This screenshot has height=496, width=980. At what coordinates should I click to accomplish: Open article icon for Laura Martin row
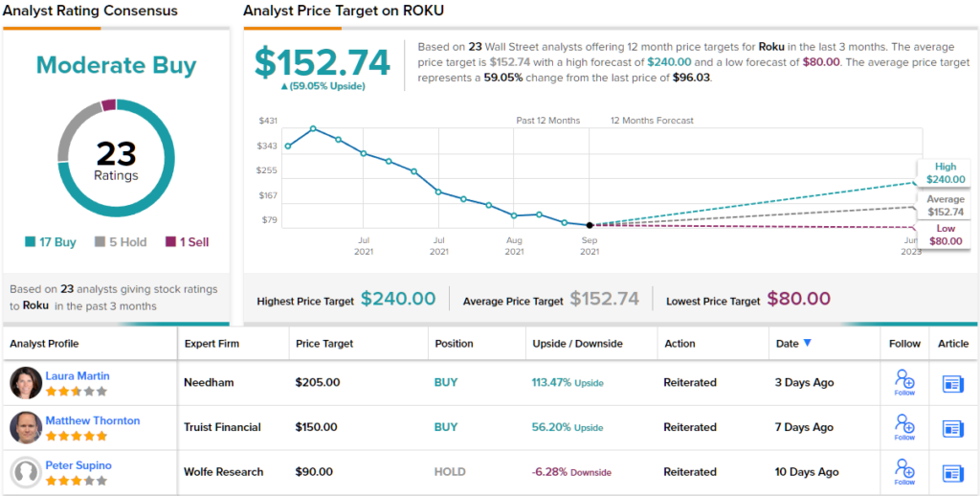[x=953, y=383]
